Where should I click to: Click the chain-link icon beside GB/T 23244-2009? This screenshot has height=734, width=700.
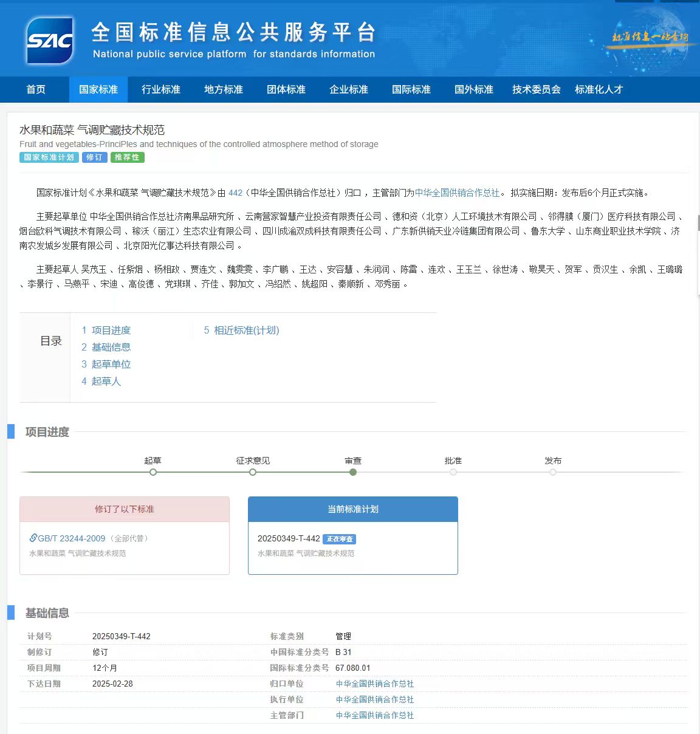pyautogui.click(x=34, y=538)
